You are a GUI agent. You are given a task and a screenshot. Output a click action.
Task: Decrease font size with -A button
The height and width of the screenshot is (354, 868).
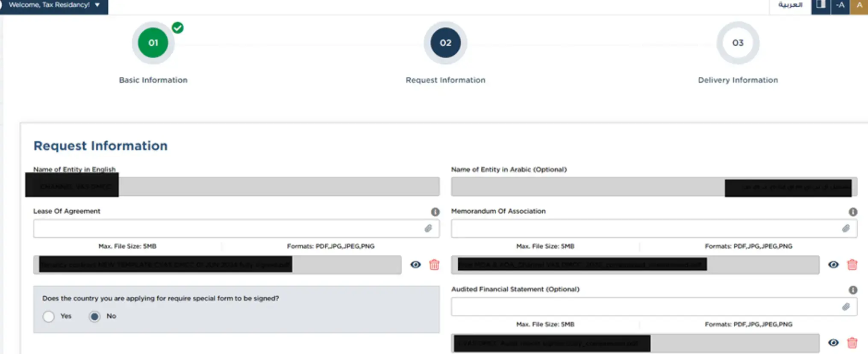tap(840, 6)
